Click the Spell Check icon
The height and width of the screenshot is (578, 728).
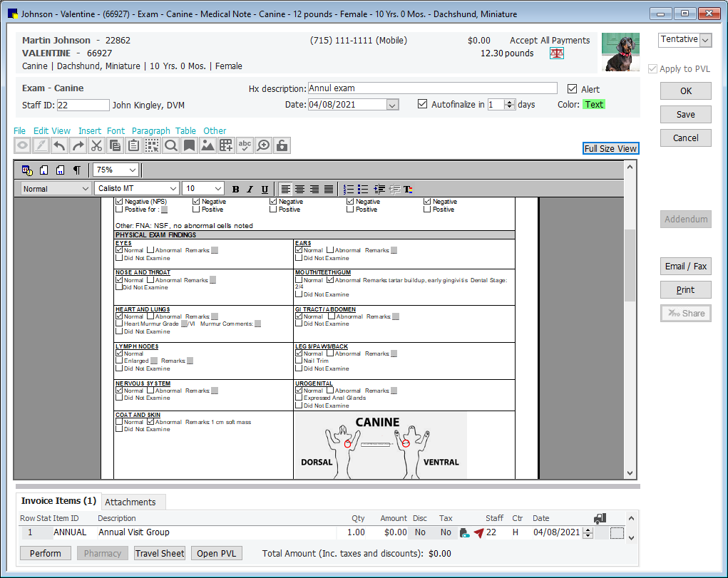246,145
